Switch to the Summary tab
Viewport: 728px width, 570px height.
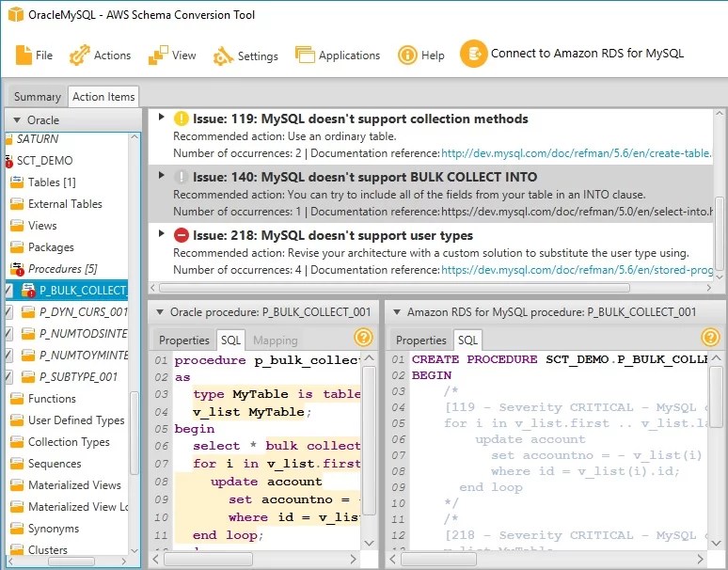click(38, 97)
